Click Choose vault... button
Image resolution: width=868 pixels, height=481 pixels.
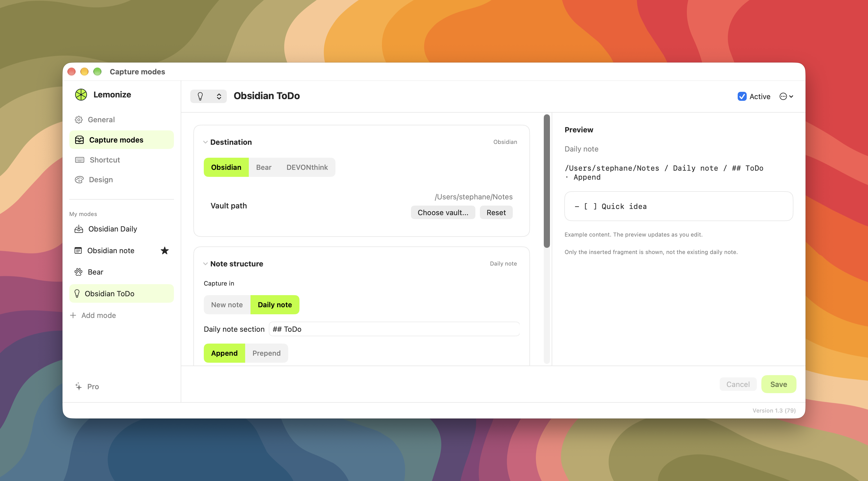pyautogui.click(x=443, y=213)
